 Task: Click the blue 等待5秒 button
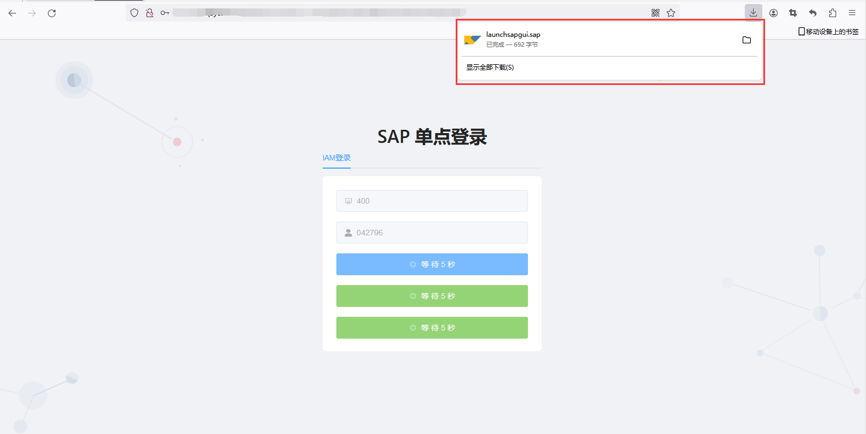[x=432, y=264]
